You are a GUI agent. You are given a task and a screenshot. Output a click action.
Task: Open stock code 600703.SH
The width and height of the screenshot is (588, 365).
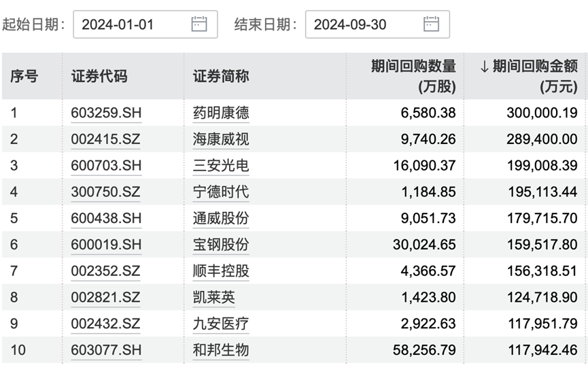pyautogui.click(x=106, y=165)
